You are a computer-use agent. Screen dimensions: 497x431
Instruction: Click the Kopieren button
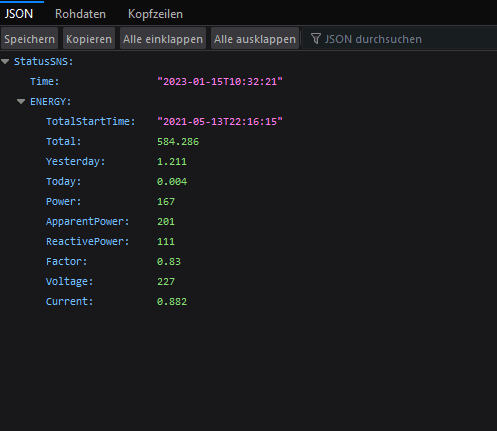click(x=89, y=39)
